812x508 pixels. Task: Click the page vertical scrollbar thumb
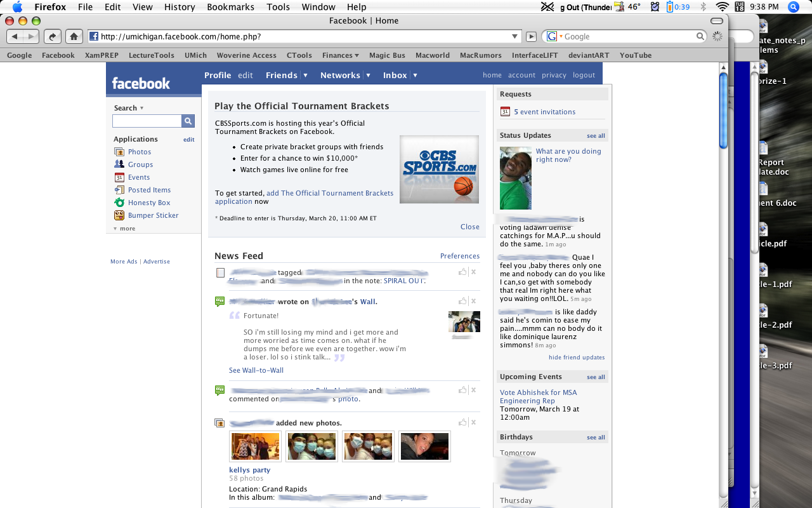(x=723, y=111)
